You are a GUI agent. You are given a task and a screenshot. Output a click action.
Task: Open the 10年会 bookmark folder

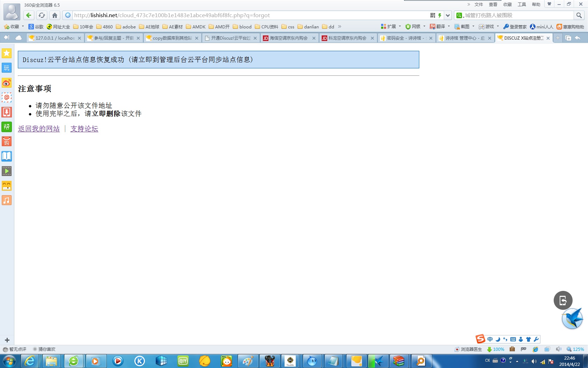click(83, 27)
